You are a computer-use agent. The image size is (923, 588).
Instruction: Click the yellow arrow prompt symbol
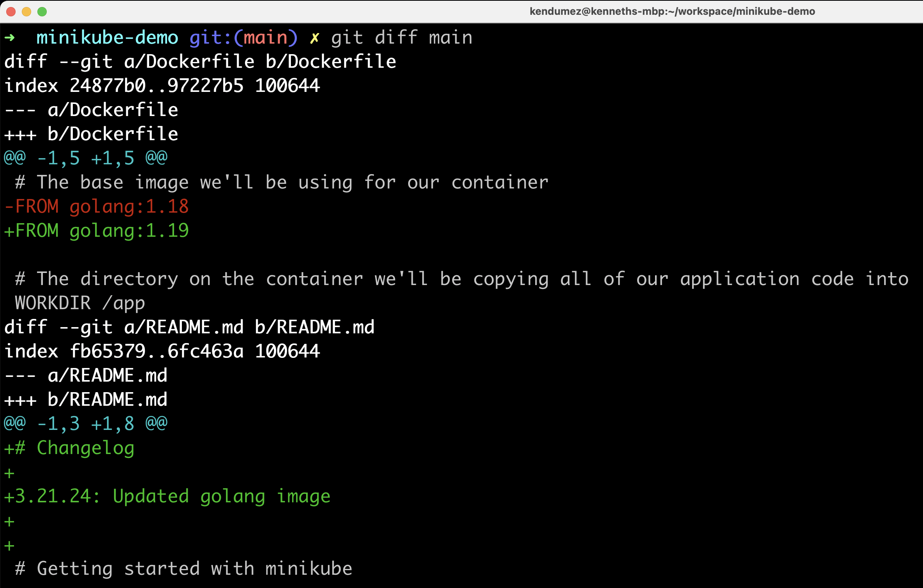pyautogui.click(x=9, y=37)
